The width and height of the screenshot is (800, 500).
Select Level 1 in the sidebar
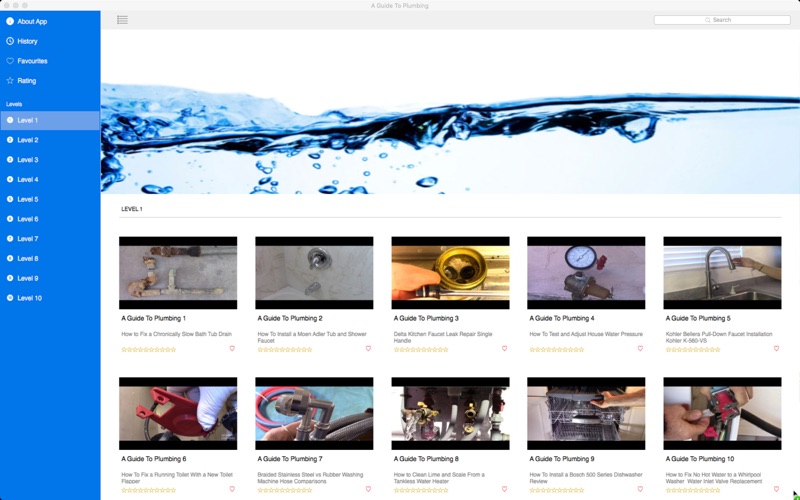click(50, 120)
